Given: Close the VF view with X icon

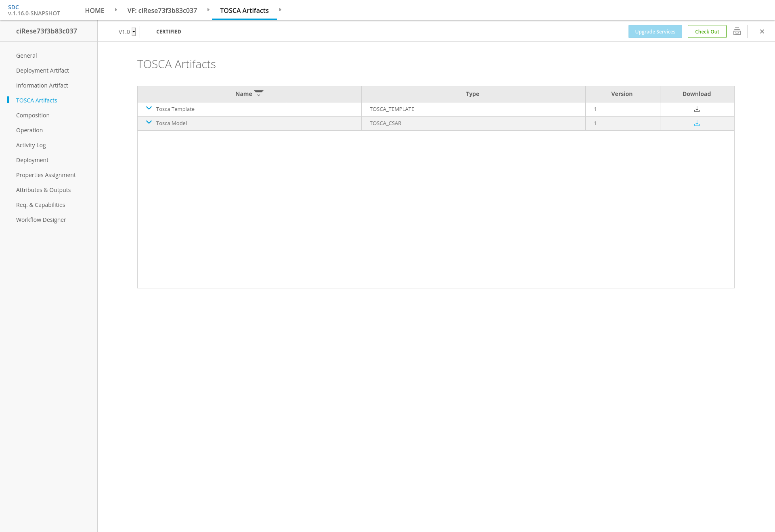Looking at the screenshot, I should coord(762,31).
